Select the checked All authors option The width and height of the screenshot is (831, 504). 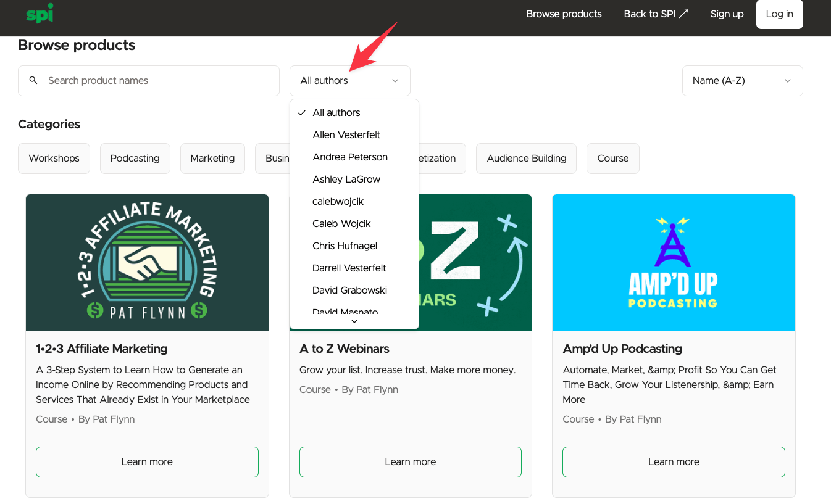(x=336, y=113)
